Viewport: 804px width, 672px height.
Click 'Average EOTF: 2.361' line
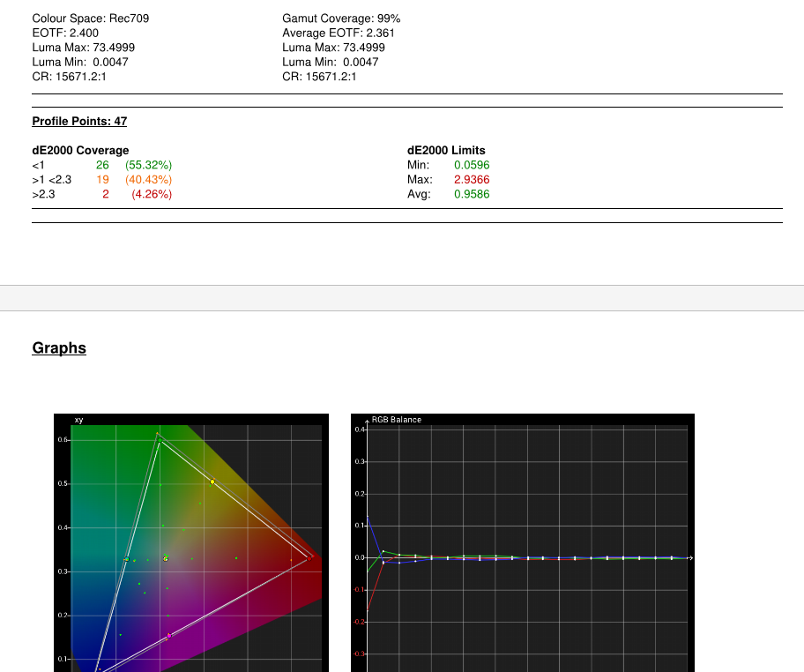click(339, 33)
